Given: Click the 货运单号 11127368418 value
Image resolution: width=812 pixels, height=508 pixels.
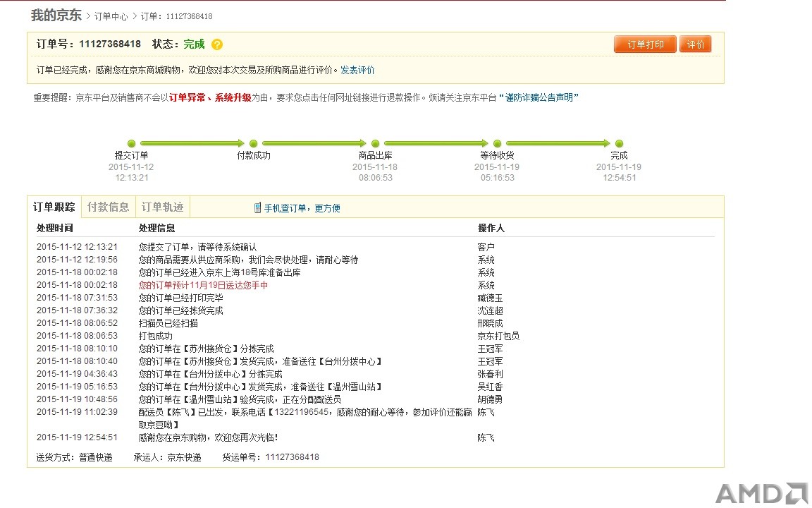Looking at the screenshot, I should pos(292,457).
